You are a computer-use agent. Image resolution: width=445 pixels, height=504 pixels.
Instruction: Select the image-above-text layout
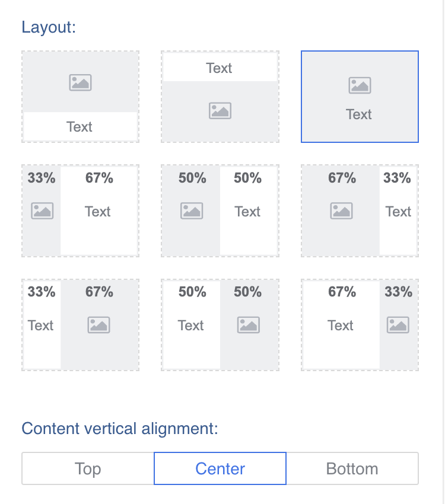[x=80, y=97]
